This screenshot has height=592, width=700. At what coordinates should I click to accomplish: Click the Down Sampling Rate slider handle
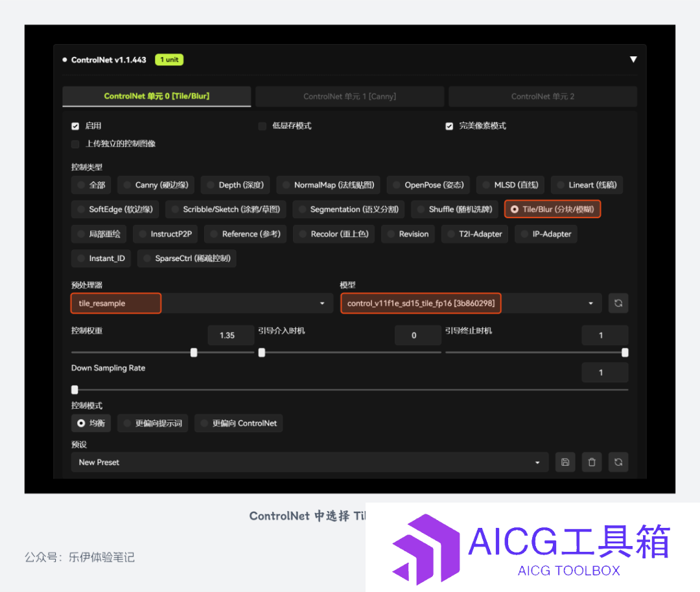(x=75, y=389)
